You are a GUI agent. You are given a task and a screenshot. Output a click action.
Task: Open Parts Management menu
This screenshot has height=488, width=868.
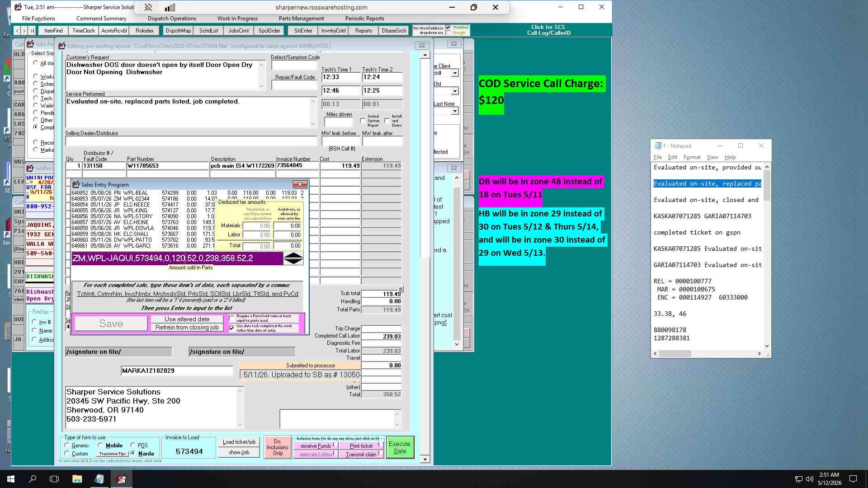(301, 19)
